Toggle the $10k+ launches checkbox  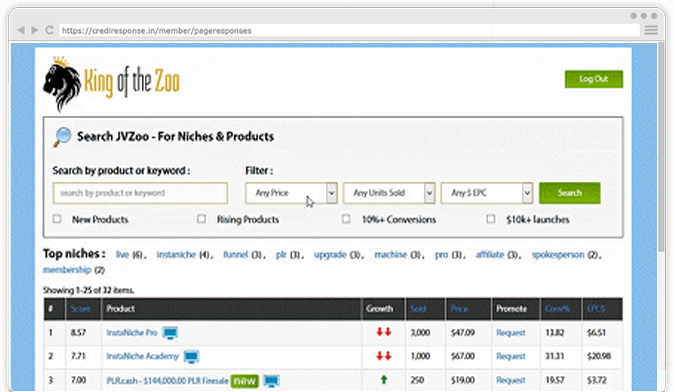click(490, 219)
